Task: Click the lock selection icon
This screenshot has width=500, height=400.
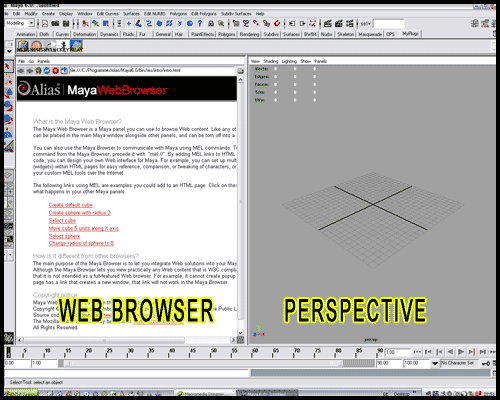Action: (211, 23)
